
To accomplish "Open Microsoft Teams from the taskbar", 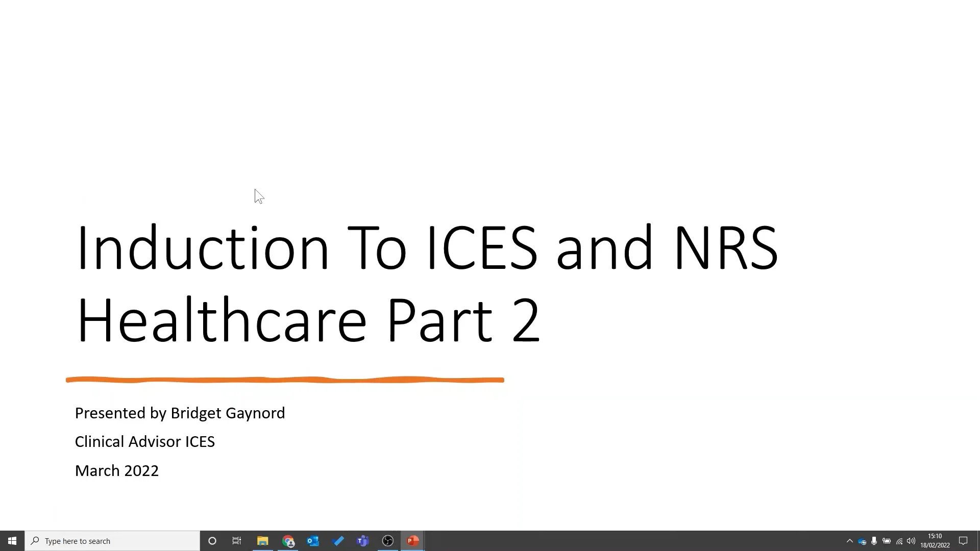I will pyautogui.click(x=363, y=541).
